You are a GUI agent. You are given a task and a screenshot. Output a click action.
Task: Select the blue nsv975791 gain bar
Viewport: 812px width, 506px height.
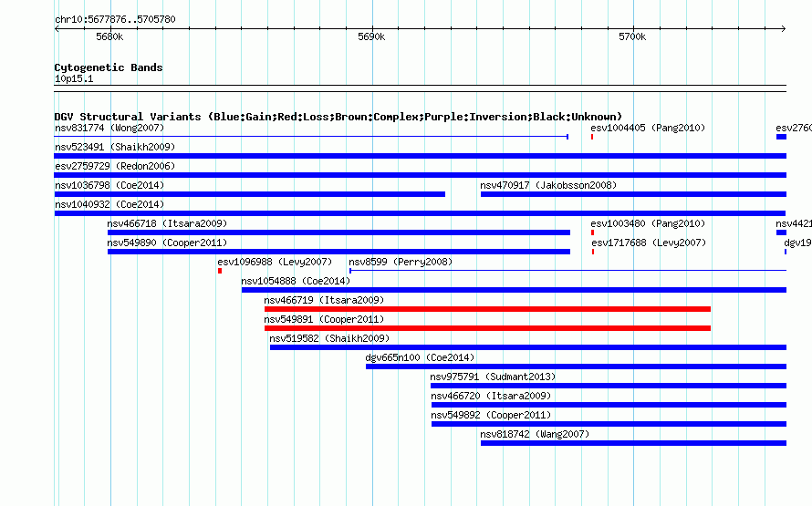[x=609, y=386]
